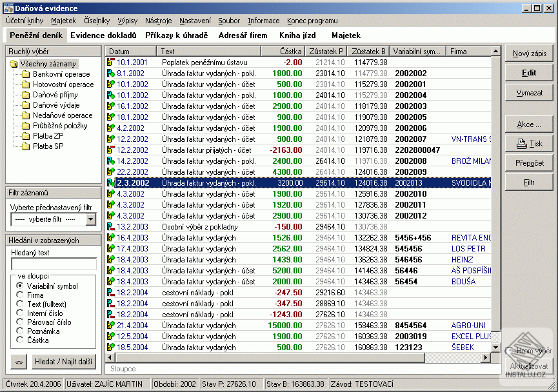Click the income icon on the 21.4.2004 row
Viewport: 558px width, 392px height.
(111, 326)
